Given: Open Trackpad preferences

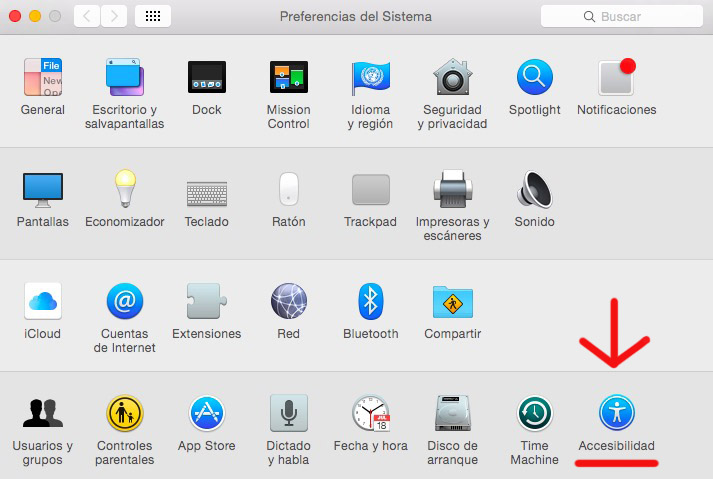Looking at the screenshot, I should pyautogui.click(x=371, y=189).
